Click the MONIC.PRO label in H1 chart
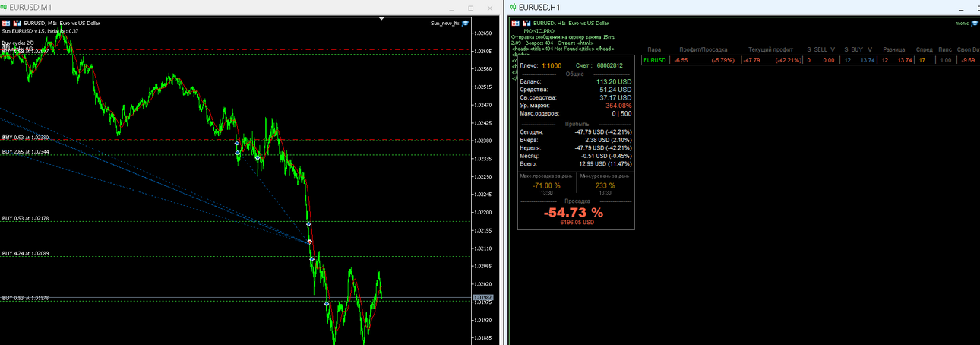 pos(538,31)
